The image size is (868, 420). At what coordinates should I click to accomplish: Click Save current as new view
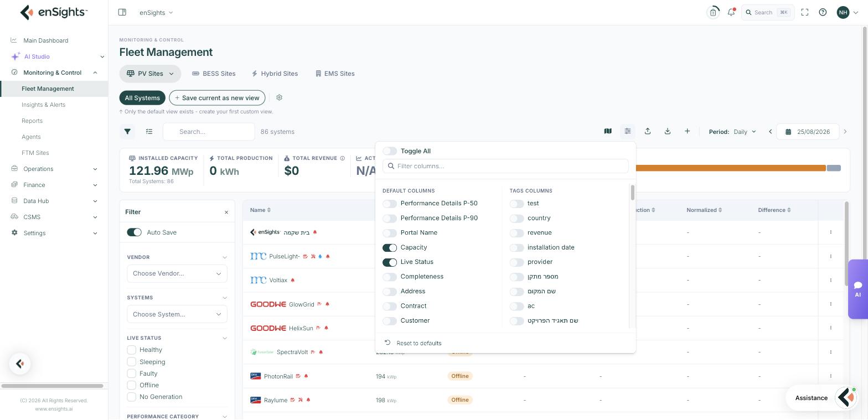[217, 98]
